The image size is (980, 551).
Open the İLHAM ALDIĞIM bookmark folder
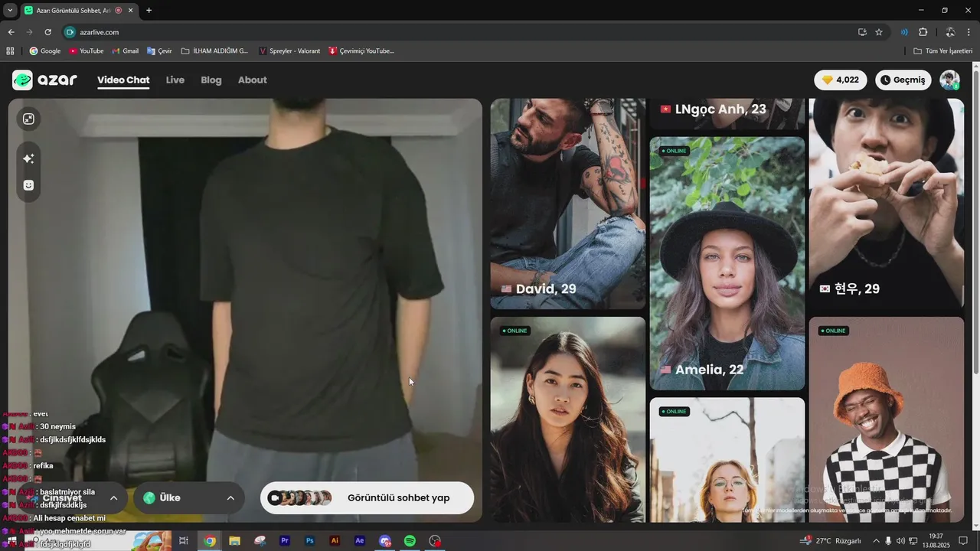[215, 51]
